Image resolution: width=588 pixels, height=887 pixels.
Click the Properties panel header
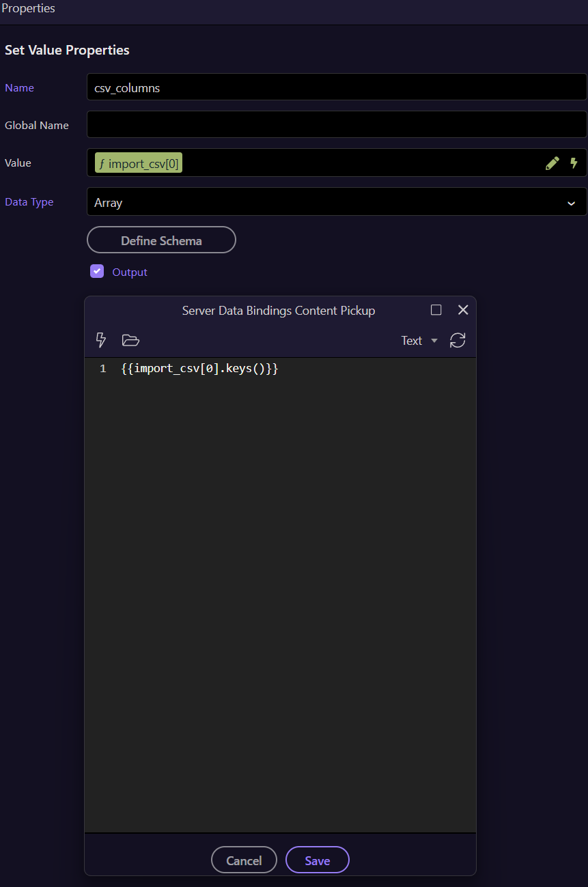click(29, 10)
